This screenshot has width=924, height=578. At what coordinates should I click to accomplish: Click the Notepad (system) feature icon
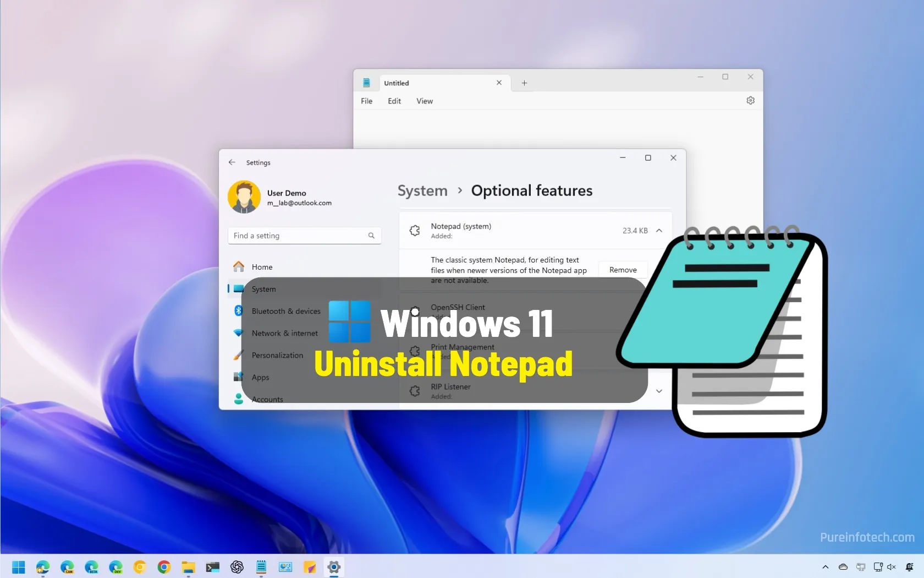tap(415, 231)
